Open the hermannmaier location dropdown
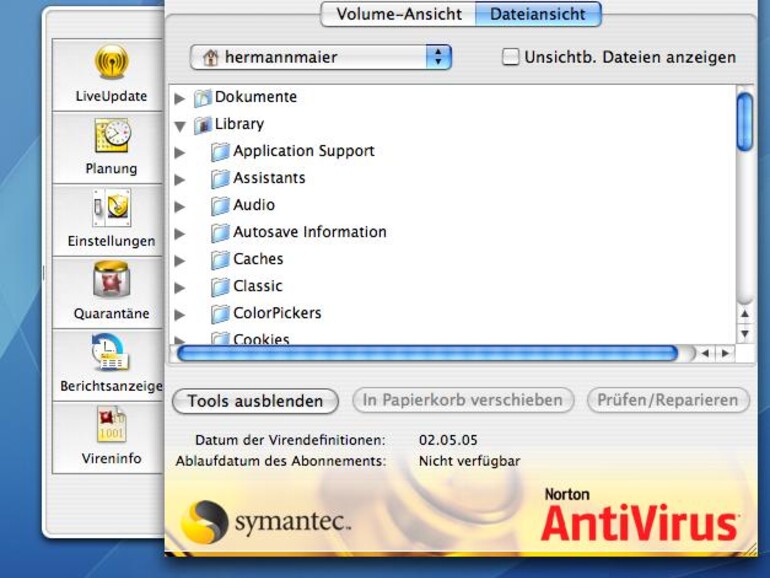The image size is (770, 578). pos(320,57)
